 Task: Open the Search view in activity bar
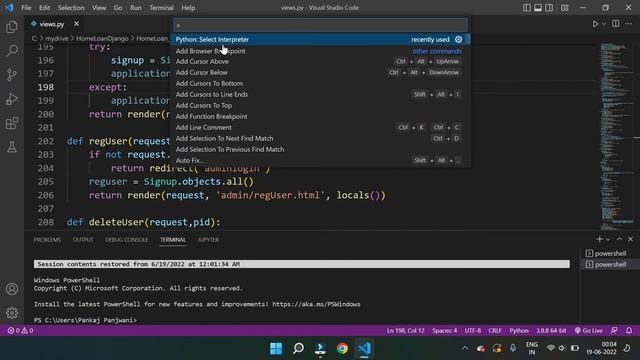[12, 51]
